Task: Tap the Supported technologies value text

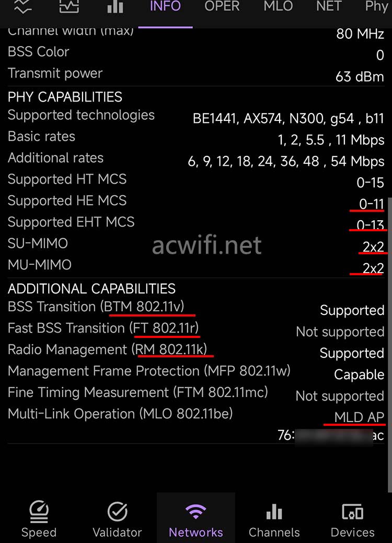Action: (x=288, y=119)
